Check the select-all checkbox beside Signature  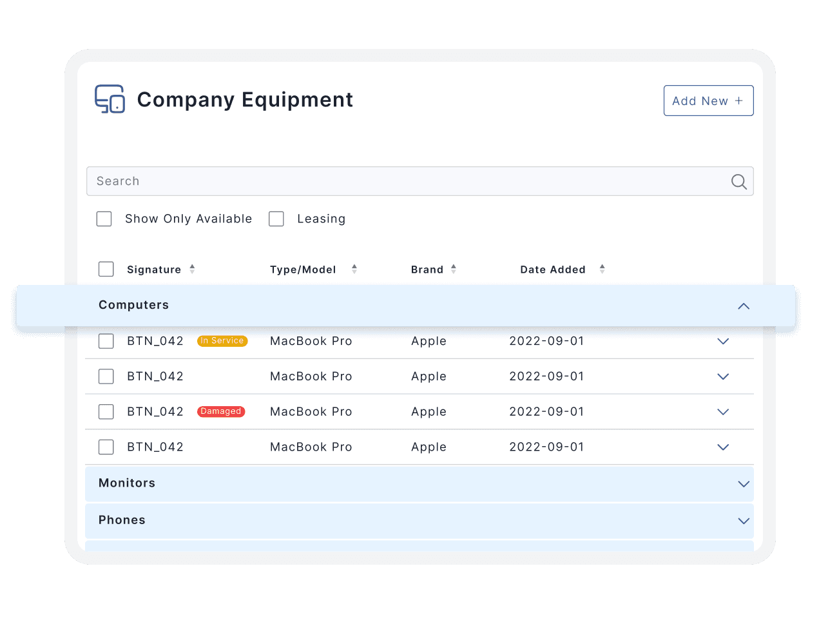pyautogui.click(x=106, y=269)
